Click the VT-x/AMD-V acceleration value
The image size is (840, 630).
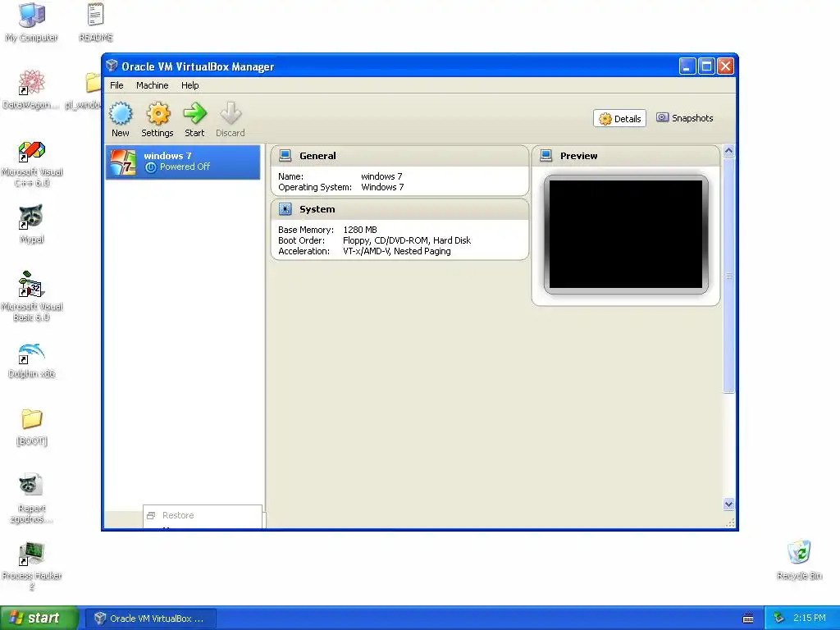tap(396, 251)
